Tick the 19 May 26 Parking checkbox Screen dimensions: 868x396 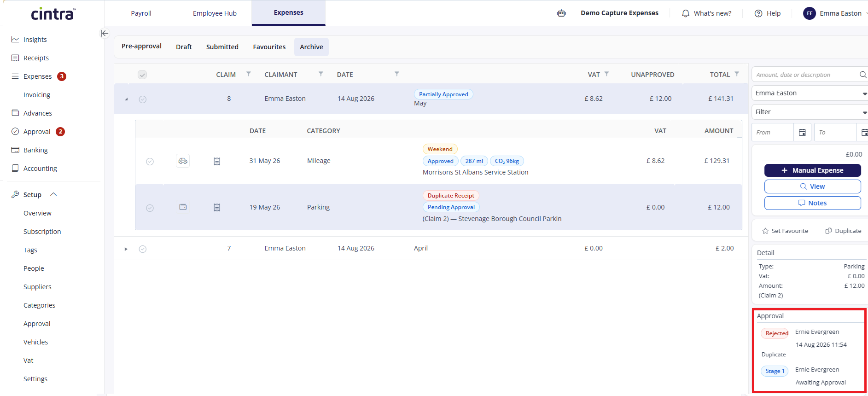150,208
